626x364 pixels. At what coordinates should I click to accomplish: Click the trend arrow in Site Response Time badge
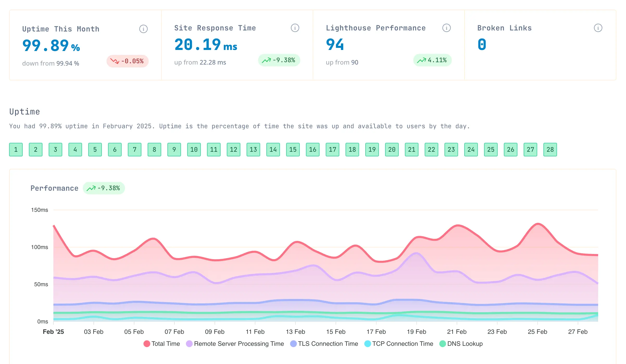click(x=266, y=60)
